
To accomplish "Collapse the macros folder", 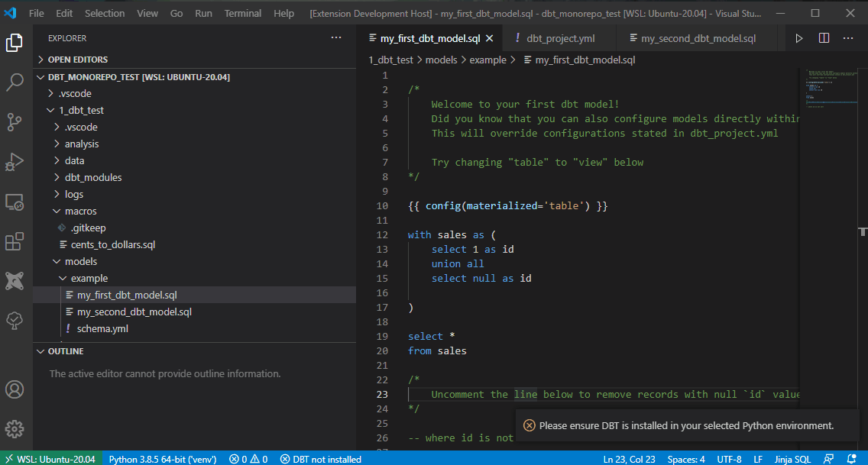I will pos(194,211).
